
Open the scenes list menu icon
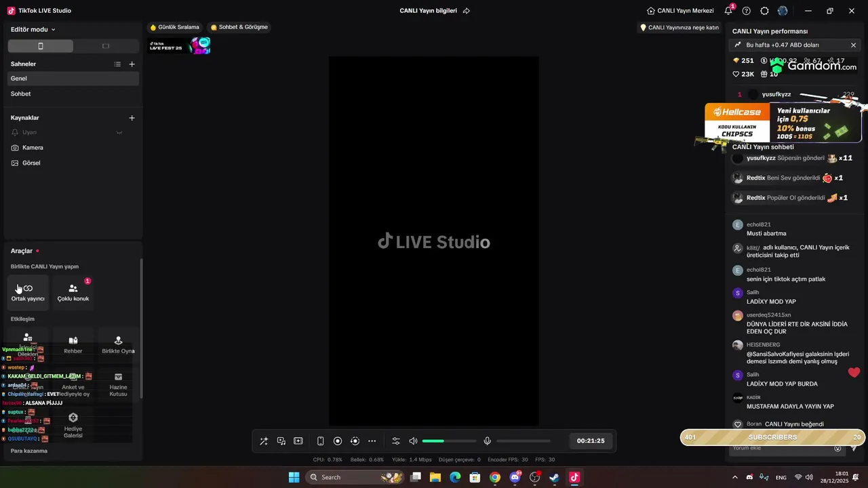coord(117,64)
